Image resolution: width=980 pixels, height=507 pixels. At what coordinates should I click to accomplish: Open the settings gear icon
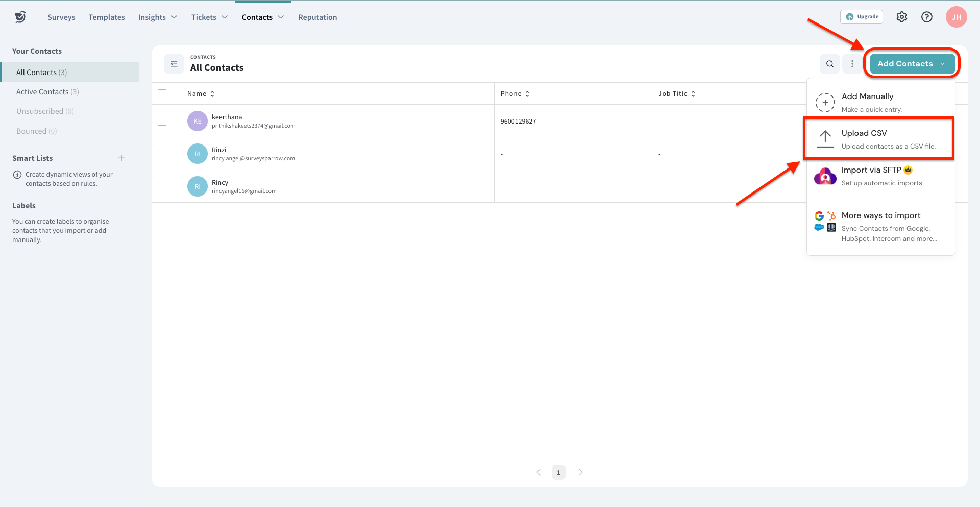[x=901, y=17]
